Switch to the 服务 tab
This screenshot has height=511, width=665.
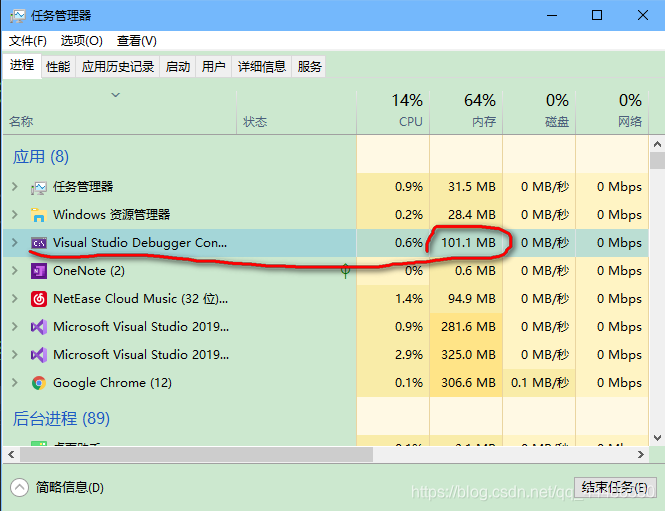(309, 67)
